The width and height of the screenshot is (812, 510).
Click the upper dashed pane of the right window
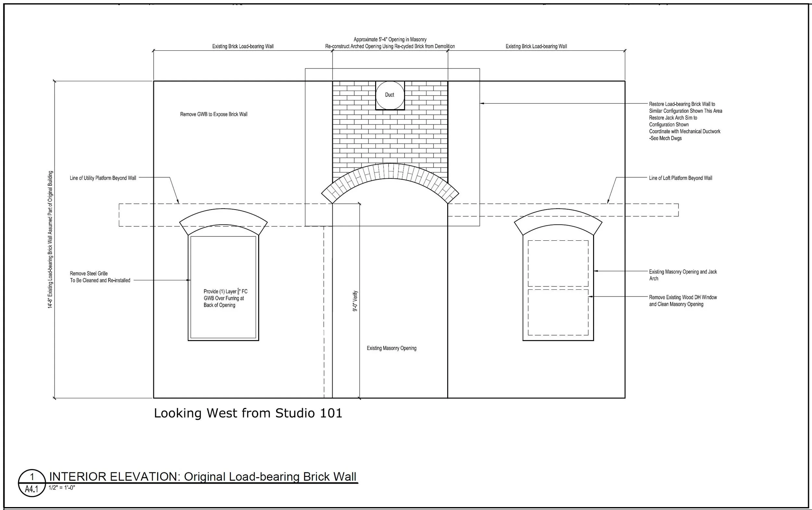tap(558, 263)
